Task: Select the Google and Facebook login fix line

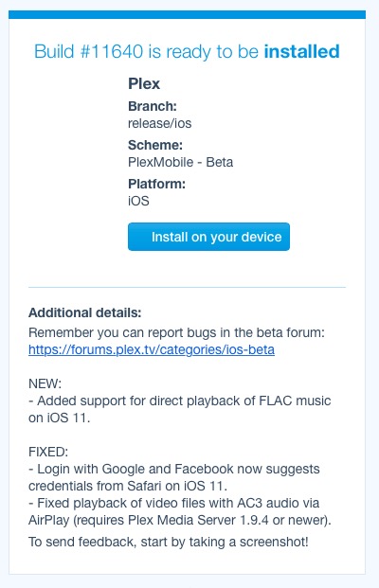Action: [174, 477]
